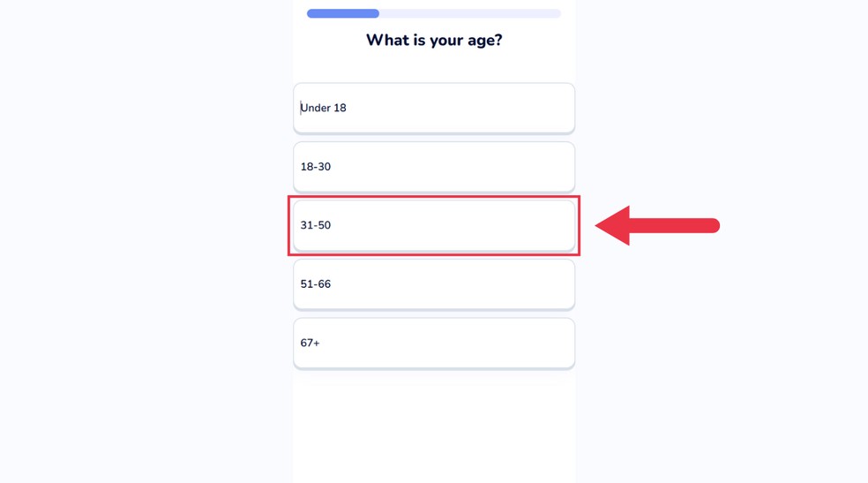Select the Under 18 age option
868x483 pixels.
[433, 108]
